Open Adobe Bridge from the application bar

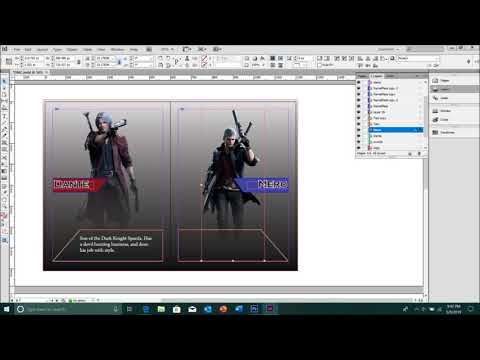coord(149,49)
